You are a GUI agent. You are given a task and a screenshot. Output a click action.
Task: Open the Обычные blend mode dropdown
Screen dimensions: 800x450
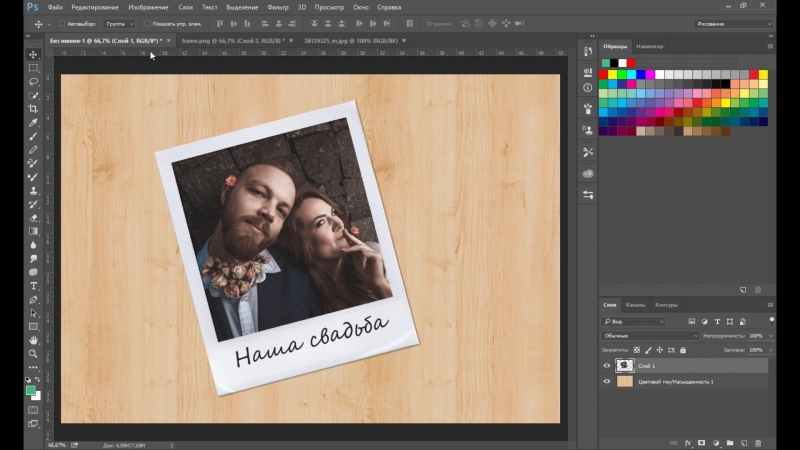pos(650,336)
